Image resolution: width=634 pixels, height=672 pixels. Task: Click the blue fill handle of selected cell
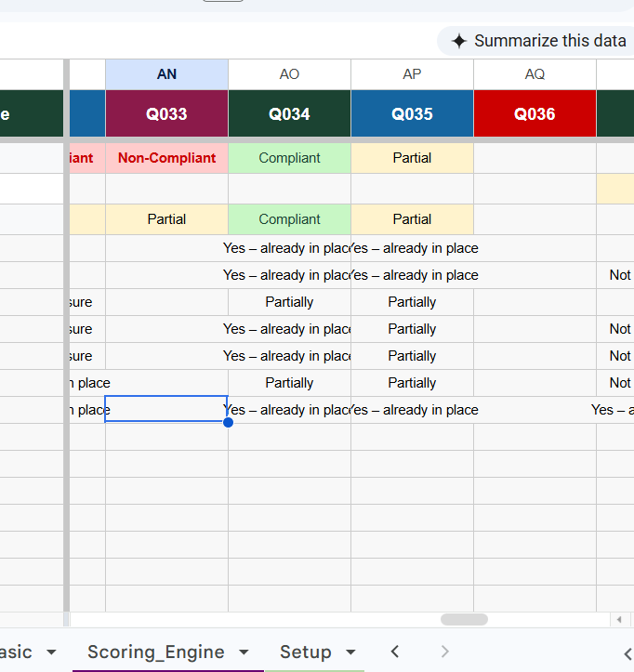pos(228,423)
